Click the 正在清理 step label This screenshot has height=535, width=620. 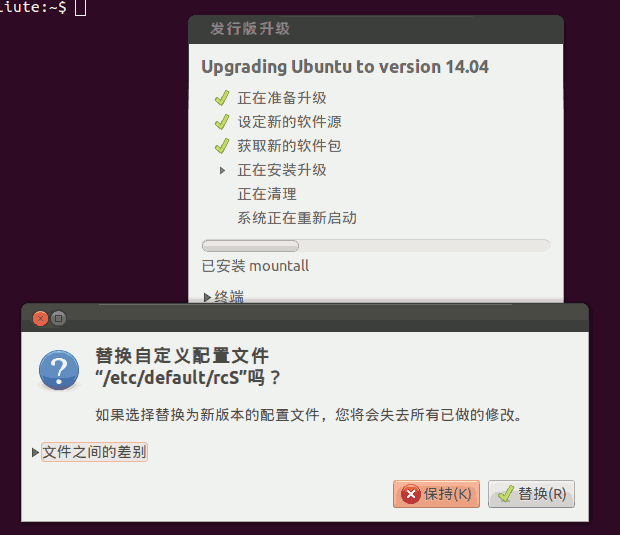tap(267, 194)
